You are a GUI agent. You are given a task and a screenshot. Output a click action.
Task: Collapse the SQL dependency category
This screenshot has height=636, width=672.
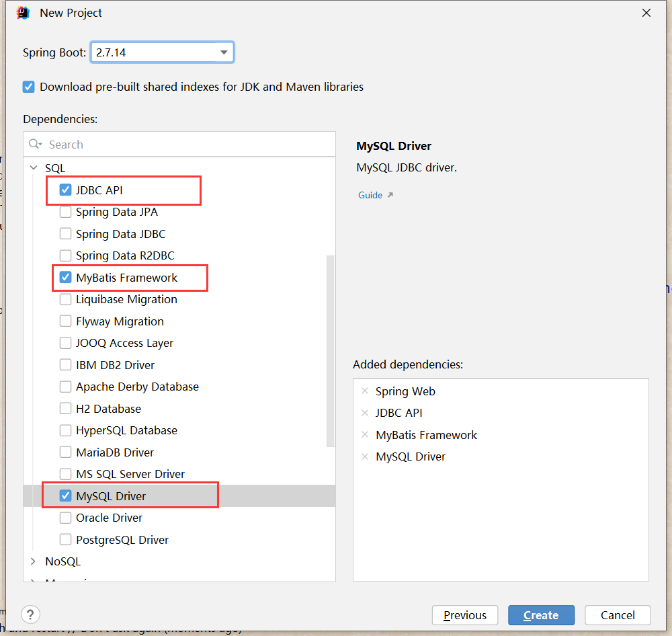point(34,168)
